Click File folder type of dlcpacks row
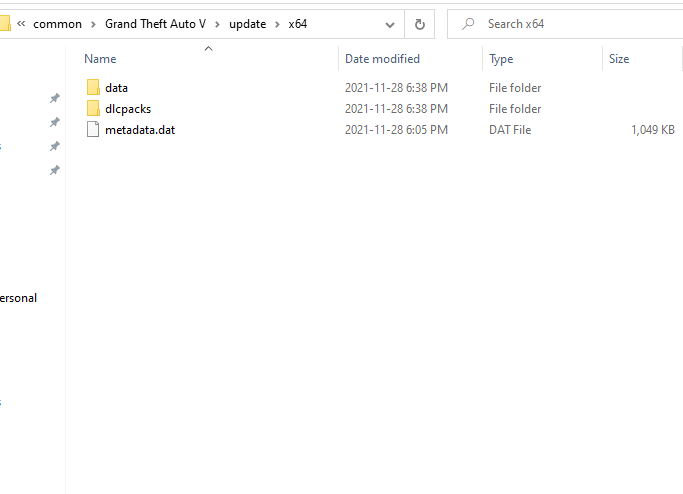Screen dimensions: 683x494 click(515, 109)
